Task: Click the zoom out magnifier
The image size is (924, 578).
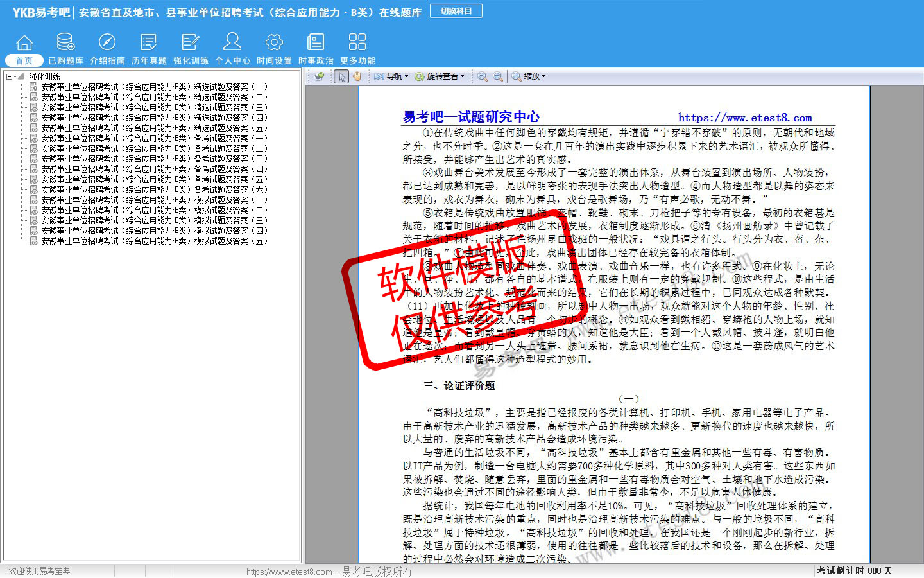Action: click(x=482, y=76)
